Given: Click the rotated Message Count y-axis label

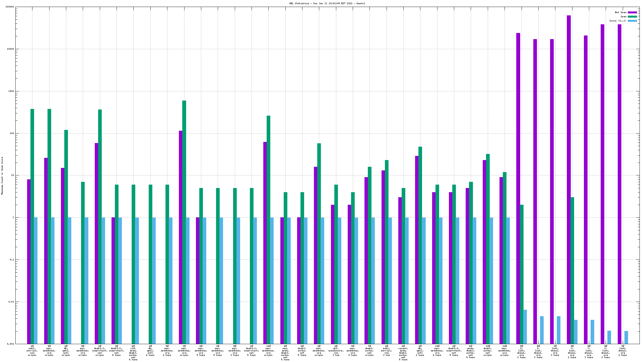Looking at the screenshot, I should coord(2,175).
